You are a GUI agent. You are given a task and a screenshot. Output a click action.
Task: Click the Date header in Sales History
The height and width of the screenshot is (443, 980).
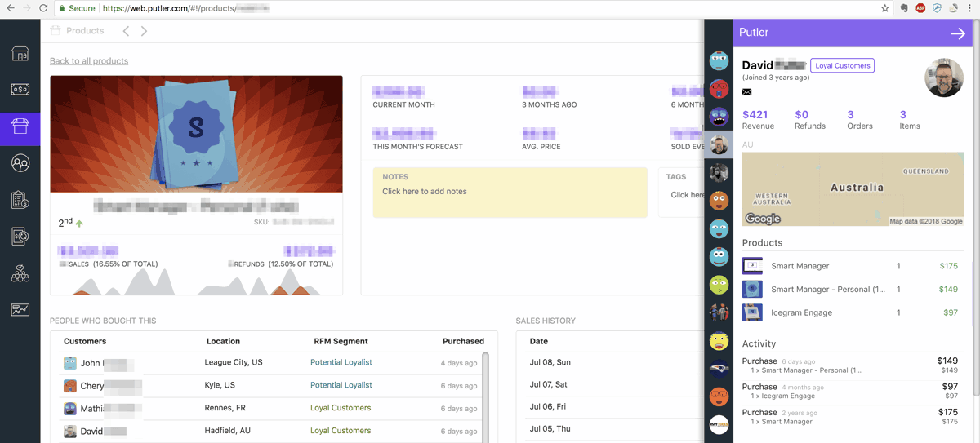[539, 341]
